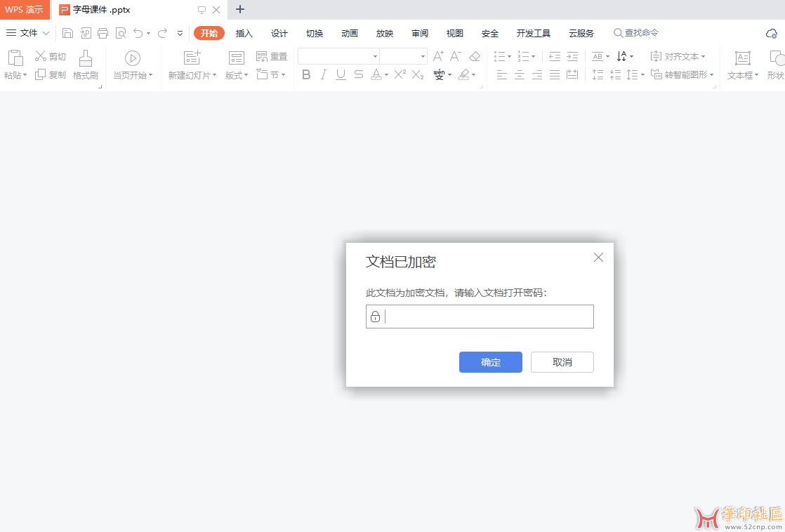Click the 确定 button in password dialog
The width and height of the screenshot is (785, 532).
click(x=490, y=362)
